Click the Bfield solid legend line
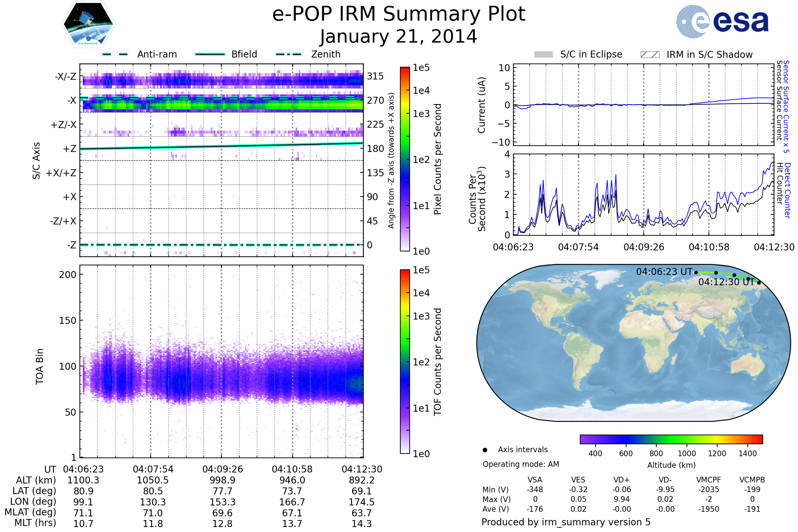Image resolution: width=798 pixels, height=532 pixels. 210,54
